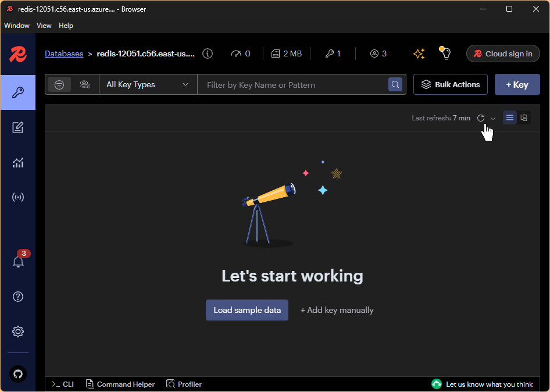Open the insights lightbulb icon
This screenshot has height=392, width=550.
coord(445,54)
